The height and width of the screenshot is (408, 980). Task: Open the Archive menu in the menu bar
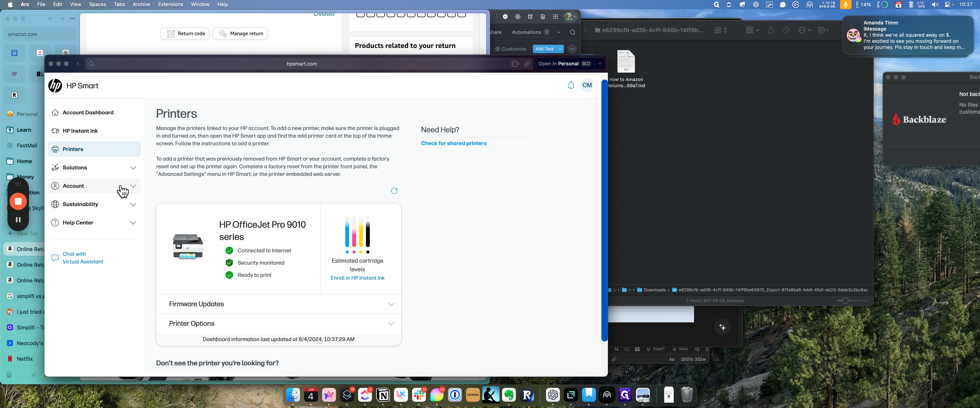[141, 5]
